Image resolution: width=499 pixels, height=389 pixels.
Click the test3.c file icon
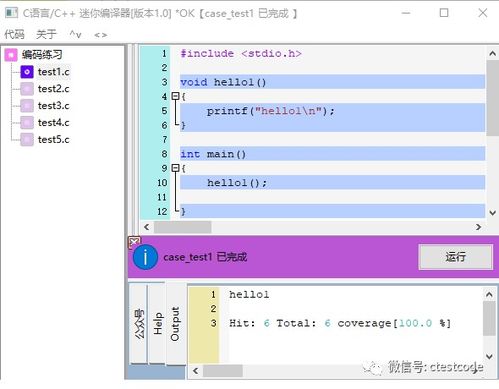point(27,106)
